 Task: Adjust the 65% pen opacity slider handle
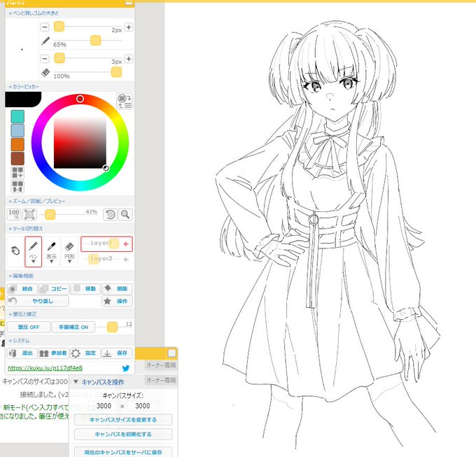pos(96,41)
